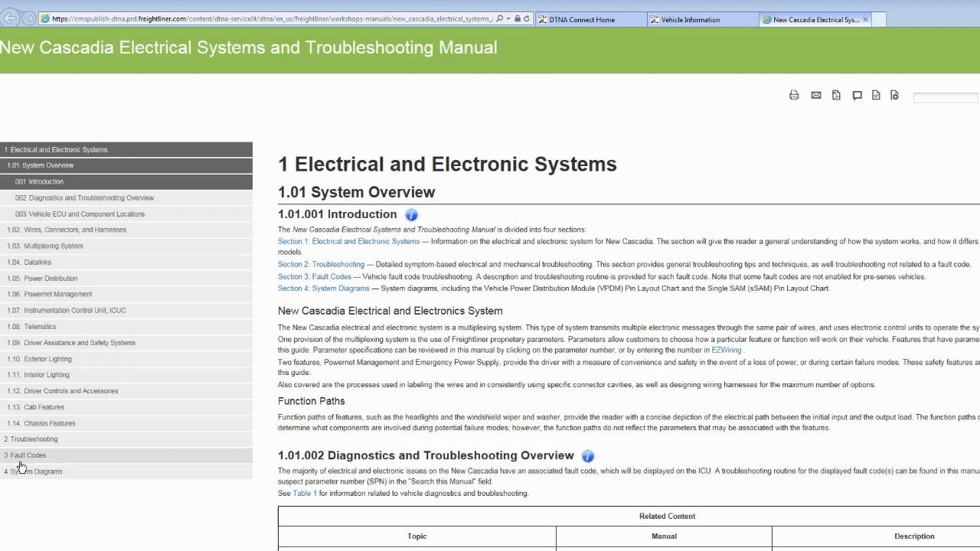The width and height of the screenshot is (980, 551).
Task: Click the Search this Manual field
Action: click(x=946, y=97)
